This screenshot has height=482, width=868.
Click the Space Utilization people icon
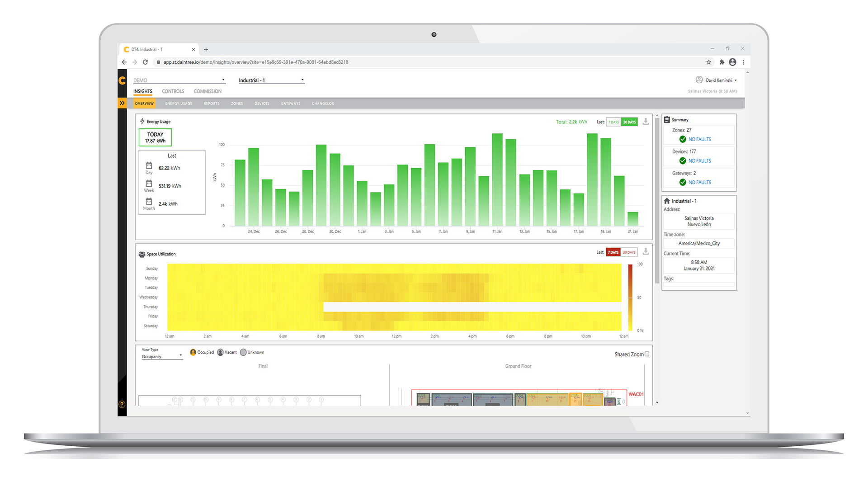pos(141,254)
